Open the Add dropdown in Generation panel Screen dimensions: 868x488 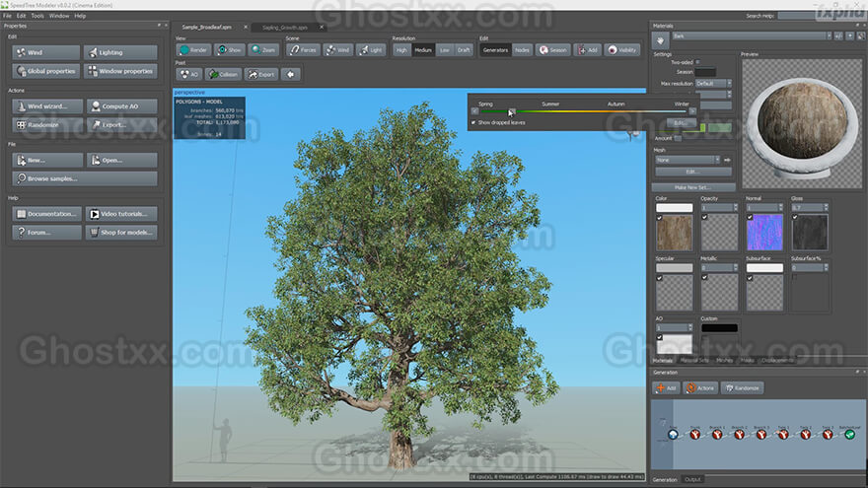pos(666,388)
